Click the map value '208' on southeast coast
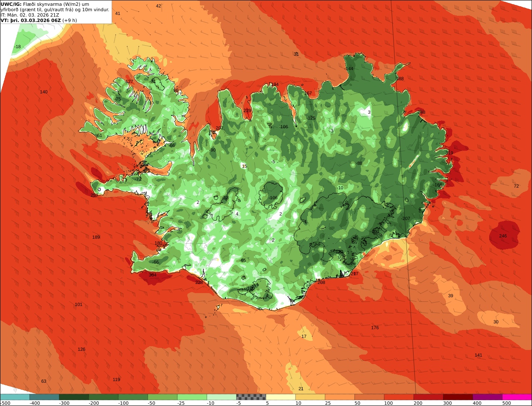Screen dimensions: 532x406 point(321,282)
